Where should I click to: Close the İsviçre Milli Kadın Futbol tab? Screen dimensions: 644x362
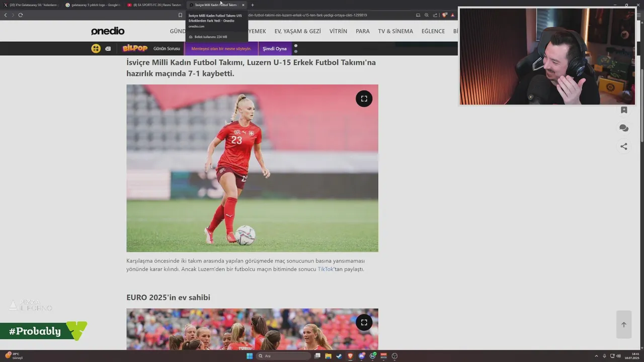[243, 5]
